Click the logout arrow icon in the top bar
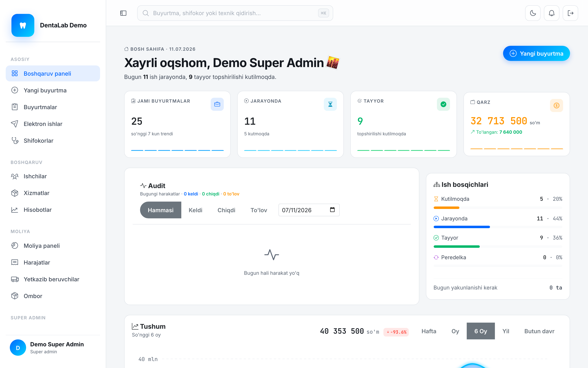588x368 pixels. 570,13
